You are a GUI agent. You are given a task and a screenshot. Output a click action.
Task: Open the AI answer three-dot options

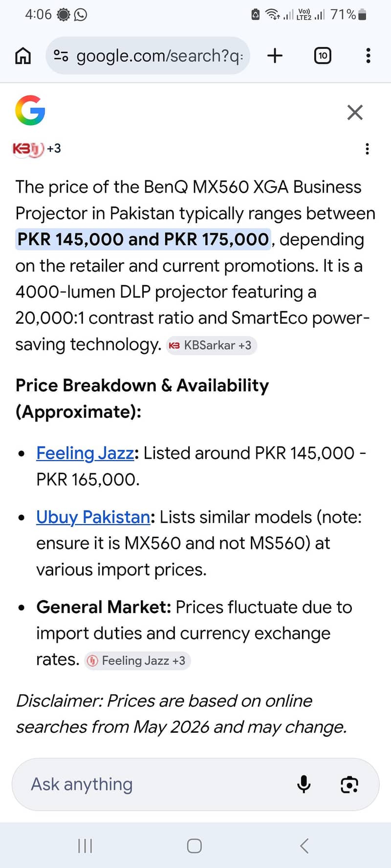[367, 149]
